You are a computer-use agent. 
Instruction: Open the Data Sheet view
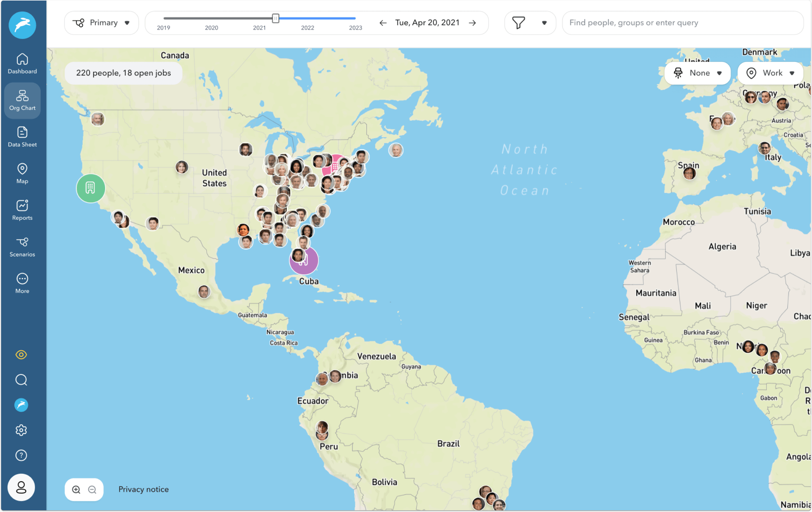tap(22, 136)
